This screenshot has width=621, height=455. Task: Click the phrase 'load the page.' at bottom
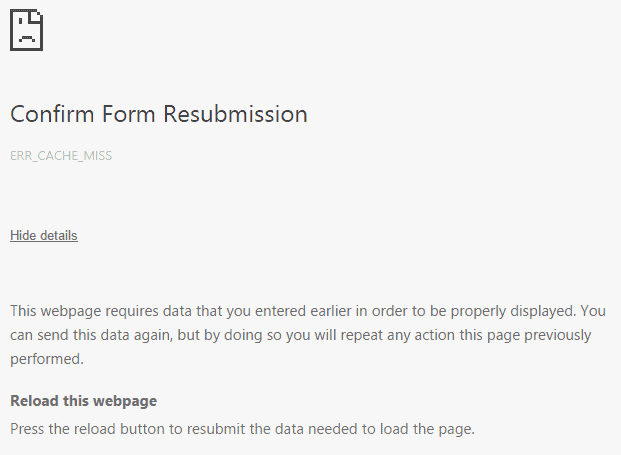pyautogui.click(x=427, y=429)
